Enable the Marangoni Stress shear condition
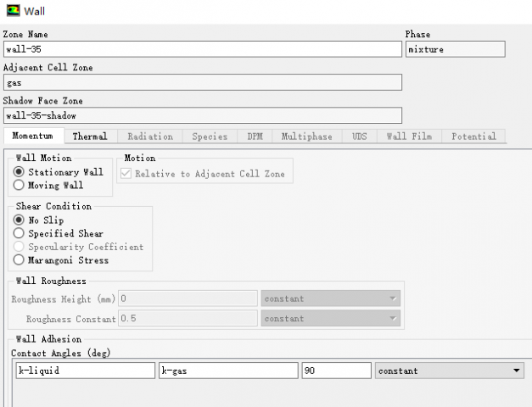This screenshot has height=407, width=532. click(19, 260)
